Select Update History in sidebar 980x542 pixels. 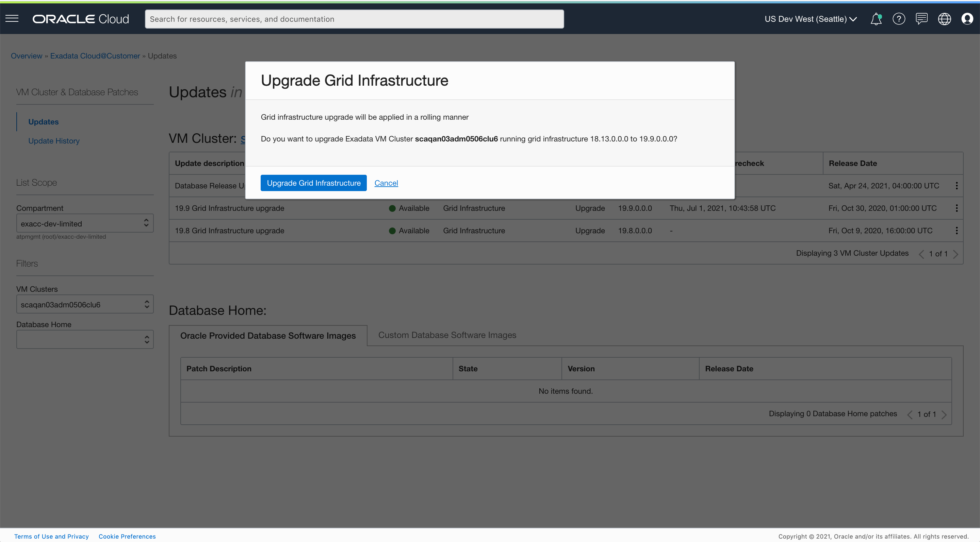(54, 141)
